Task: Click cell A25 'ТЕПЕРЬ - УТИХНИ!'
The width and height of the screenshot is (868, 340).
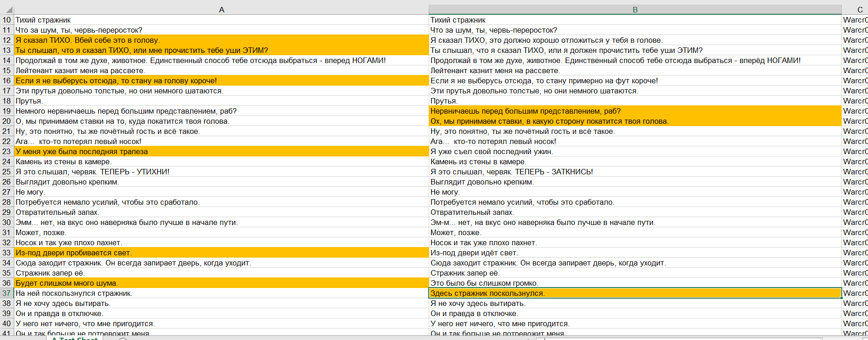Action: (x=221, y=172)
